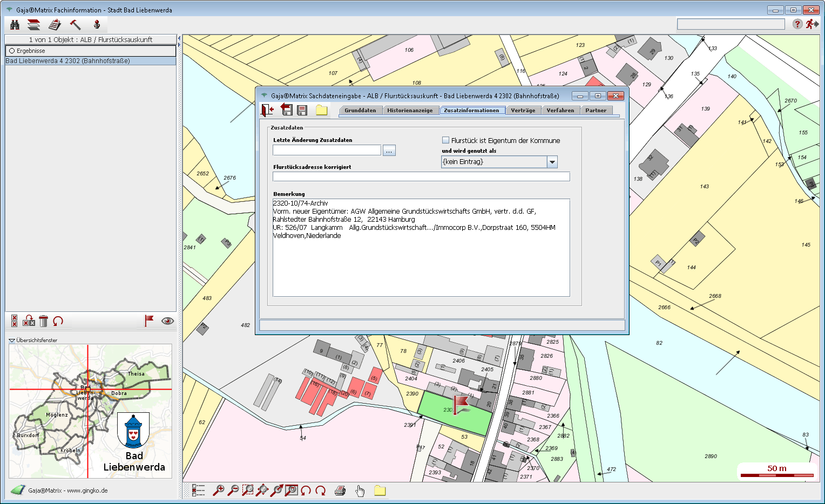Click the zoom out magnifier
The image size is (825, 504).
(233, 490)
